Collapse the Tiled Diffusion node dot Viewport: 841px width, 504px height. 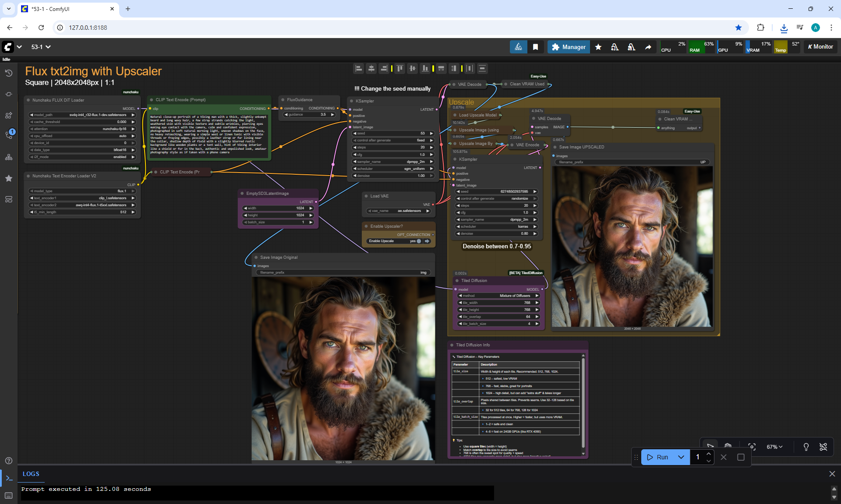click(x=457, y=281)
